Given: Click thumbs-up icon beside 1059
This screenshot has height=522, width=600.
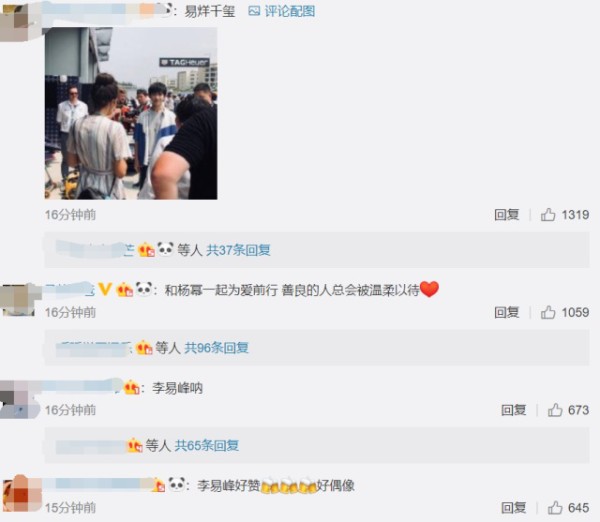Looking at the screenshot, I should (x=548, y=312).
